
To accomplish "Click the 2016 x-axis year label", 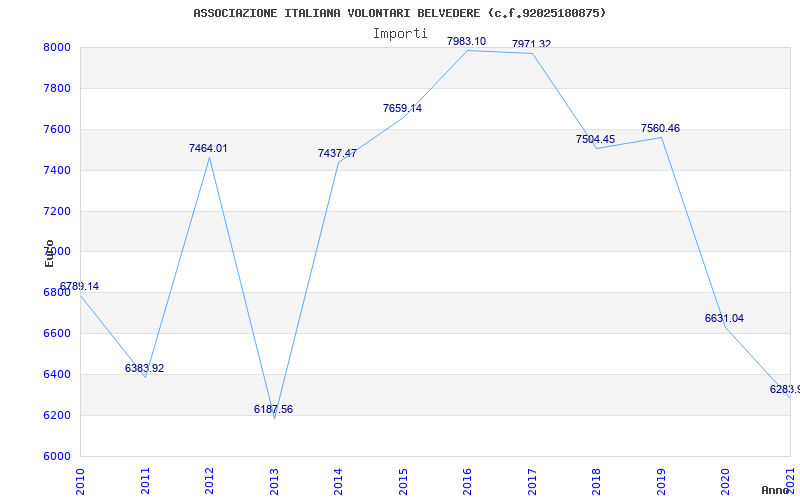I will (x=467, y=481).
